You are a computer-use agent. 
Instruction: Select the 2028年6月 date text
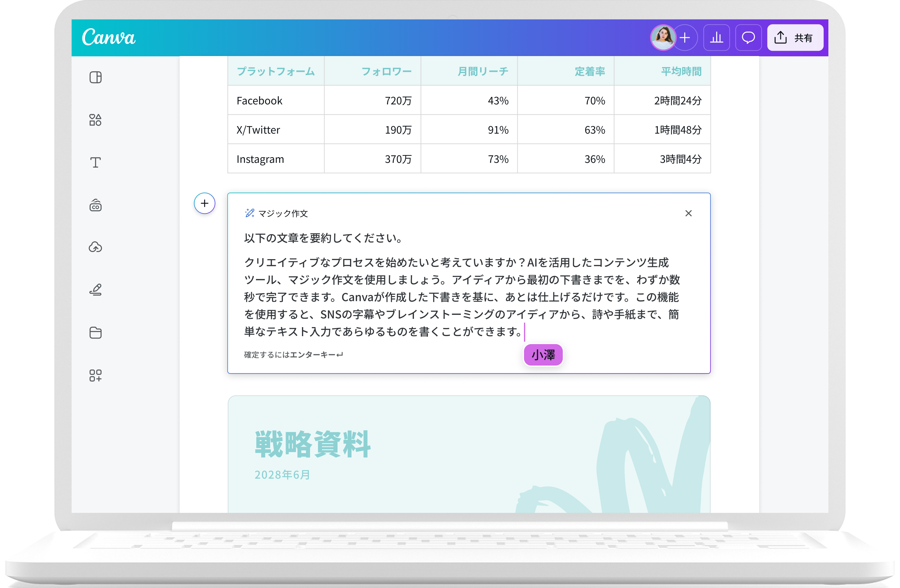(282, 475)
